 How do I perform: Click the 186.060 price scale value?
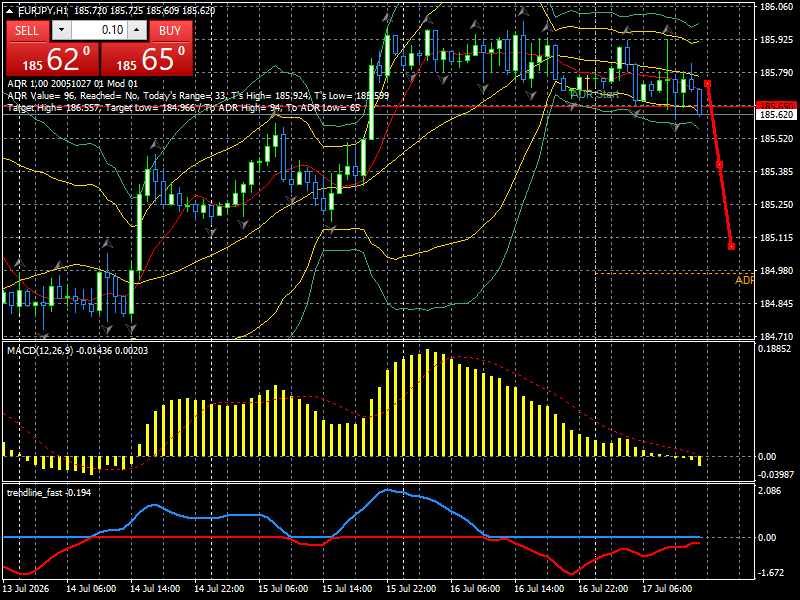point(777,7)
